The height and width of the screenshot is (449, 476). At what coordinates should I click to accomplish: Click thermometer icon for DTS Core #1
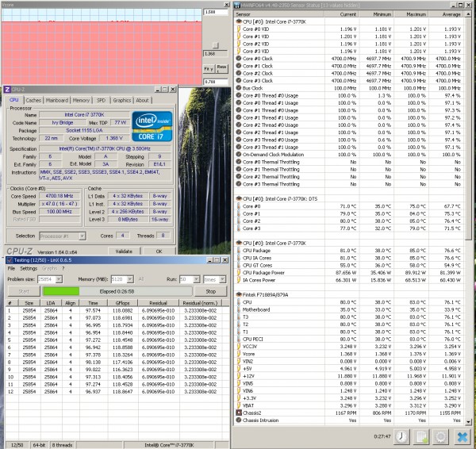[x=239, y=213]
